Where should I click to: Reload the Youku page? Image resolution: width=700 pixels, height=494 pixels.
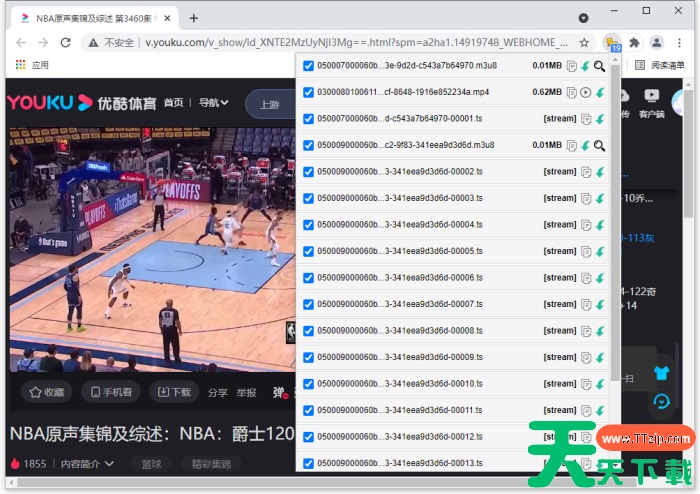pyautogui.click(x=66, y=42)
